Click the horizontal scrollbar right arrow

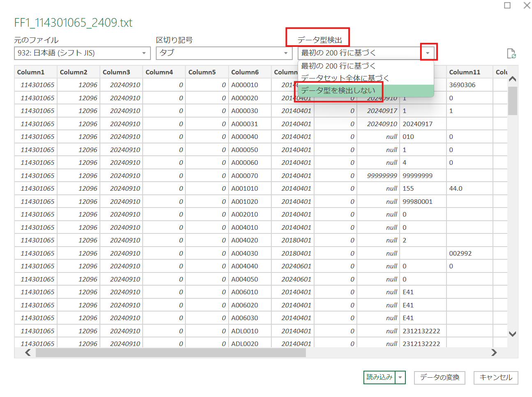pos(494,353)
